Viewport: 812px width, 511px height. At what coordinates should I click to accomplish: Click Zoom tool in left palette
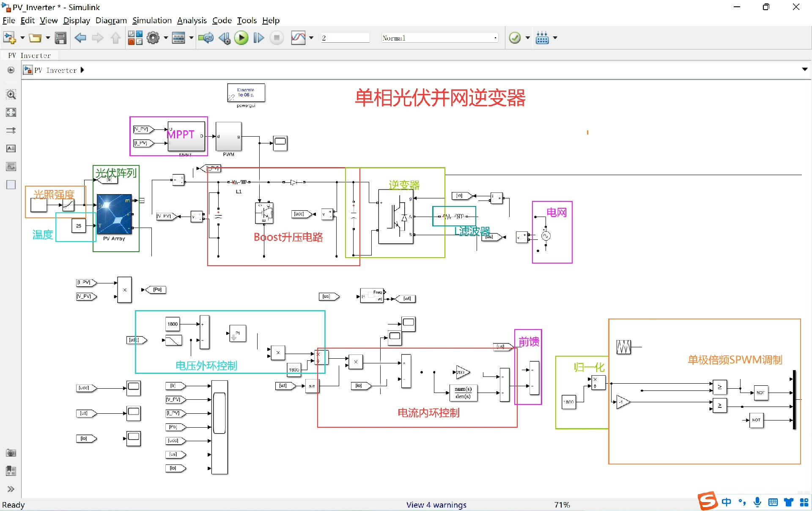pyautogui.click(x=11, y=94)
